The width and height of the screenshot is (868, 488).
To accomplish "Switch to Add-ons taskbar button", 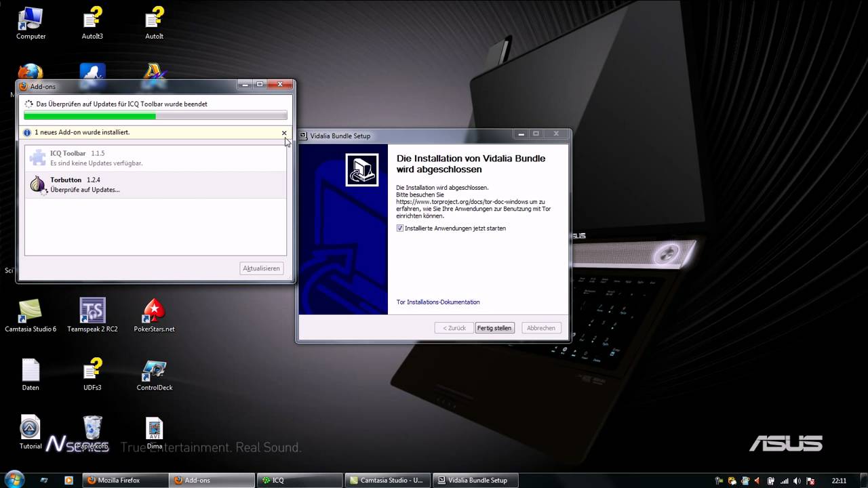I will coord(212,481).
